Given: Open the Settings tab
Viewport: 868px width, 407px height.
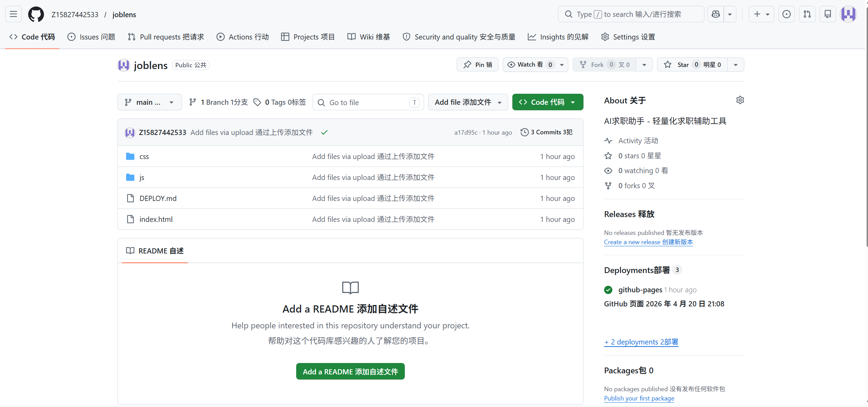Looking at the screenshot, I should point(628,37).
